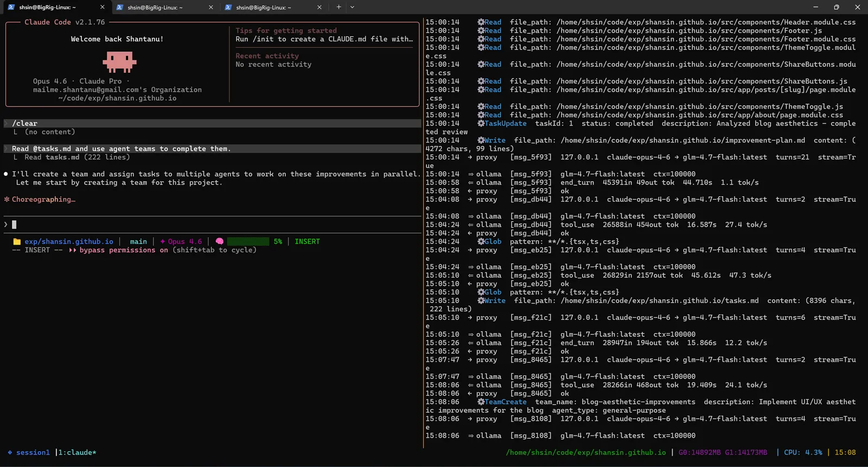Click the pink brain icon in status line

[x=219, y=242]
